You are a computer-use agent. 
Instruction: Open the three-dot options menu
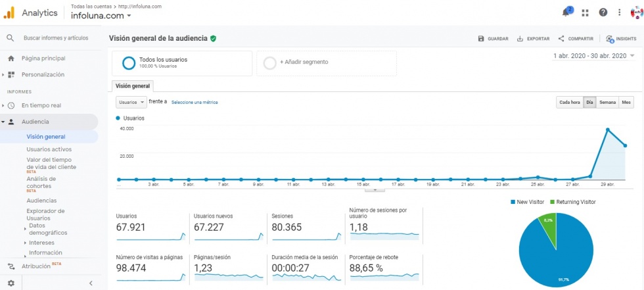pyautogui.click(x=619, y=12)
